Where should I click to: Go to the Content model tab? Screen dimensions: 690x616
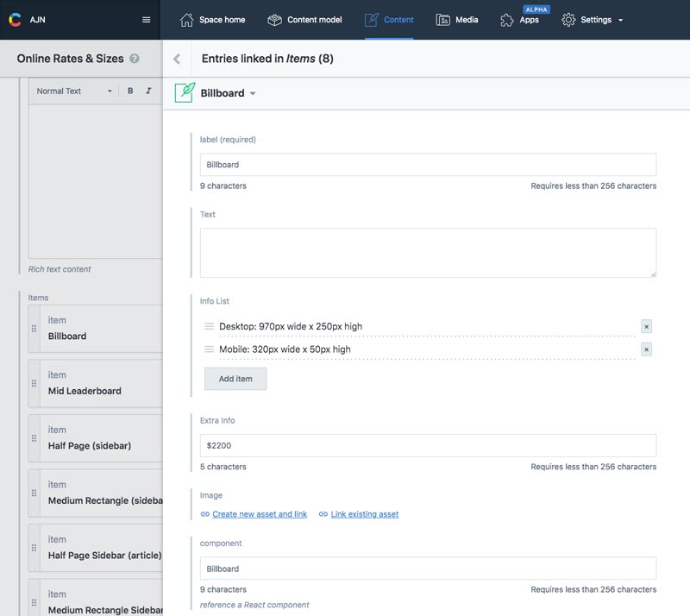[304, 20]
